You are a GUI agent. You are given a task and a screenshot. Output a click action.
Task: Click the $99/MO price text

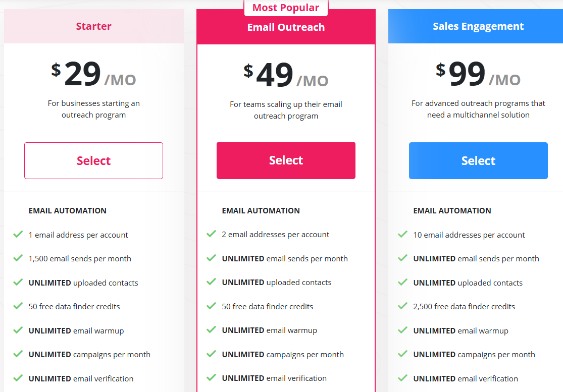(478, 75)
